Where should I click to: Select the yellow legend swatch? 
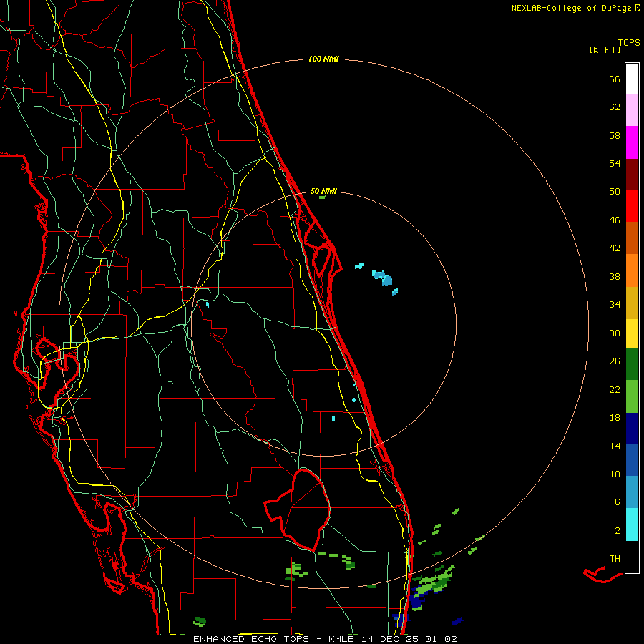(x=632, y=333)
